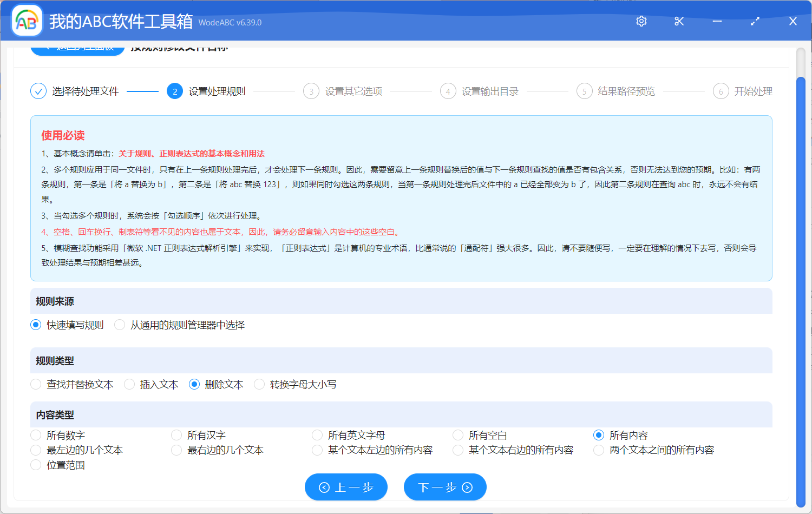The image size is (812, 514).
Task: Click the checkmark icon on step 选择待处理文件
Action: click(38, 91)
